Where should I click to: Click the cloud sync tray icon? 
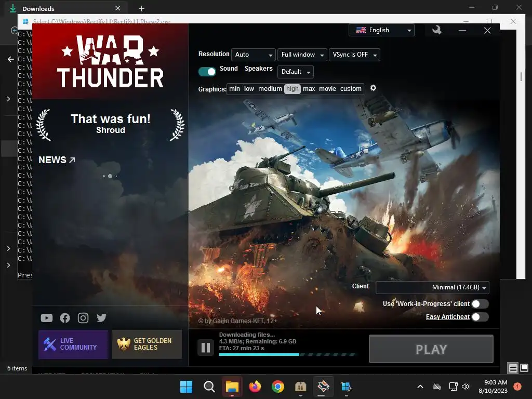click(437, 387)
